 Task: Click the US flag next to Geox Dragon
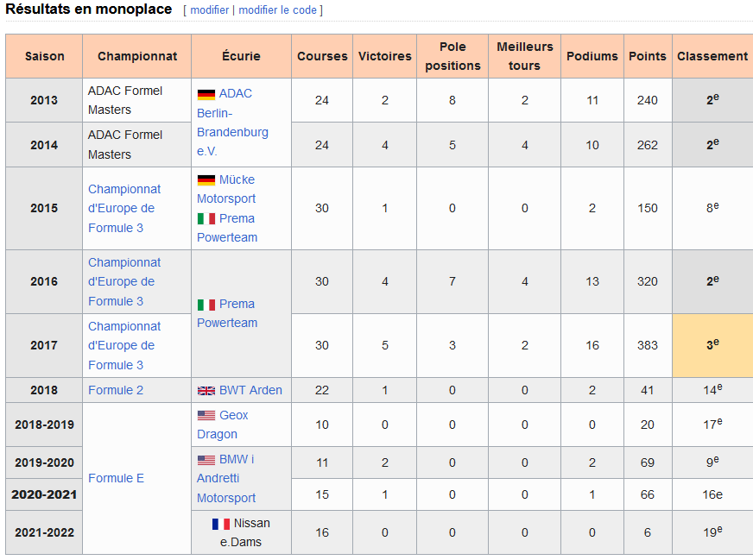click(x=206, y=416)
